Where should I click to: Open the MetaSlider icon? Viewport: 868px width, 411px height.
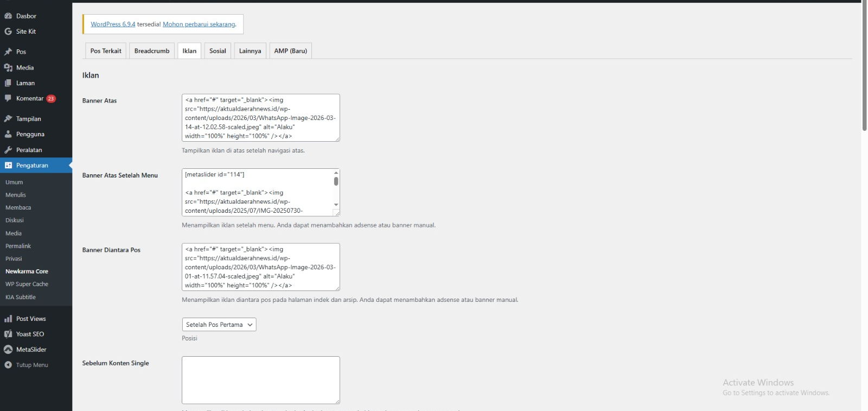(x=8, y=350)
